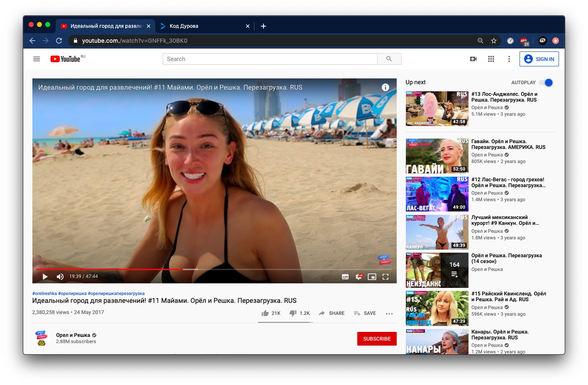Viewport: 588px width, 385px height.
Task: Enter fullscreen mode on the player
Action: point(385,277)
